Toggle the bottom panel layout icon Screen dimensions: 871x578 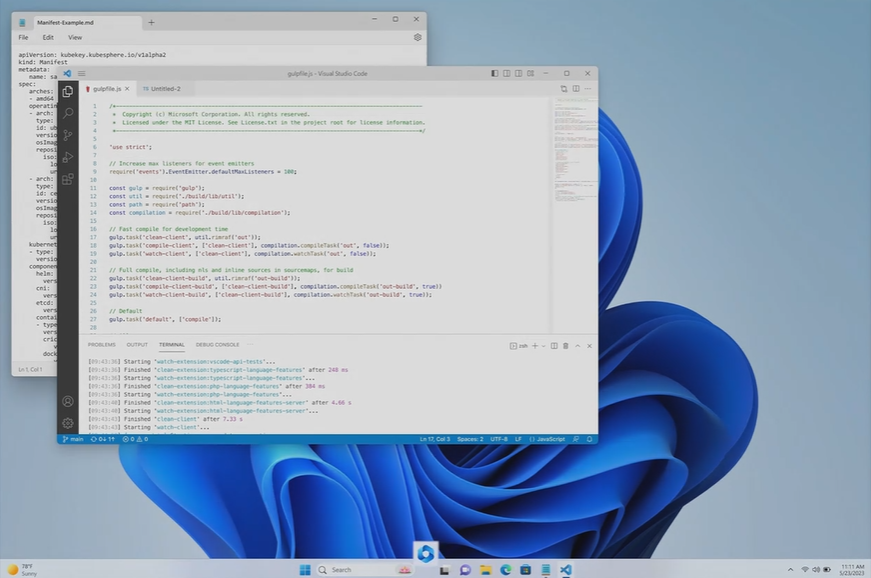507,73
